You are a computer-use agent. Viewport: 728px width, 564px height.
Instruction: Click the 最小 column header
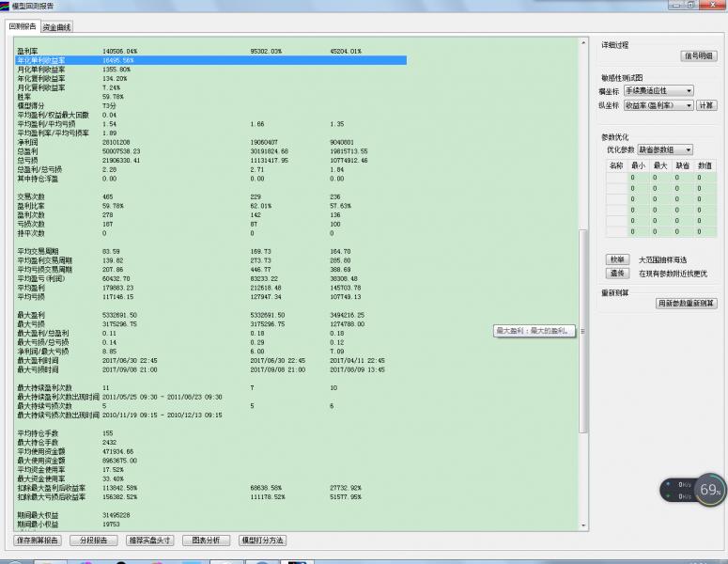pyautogui.click(x=638, y=165)
